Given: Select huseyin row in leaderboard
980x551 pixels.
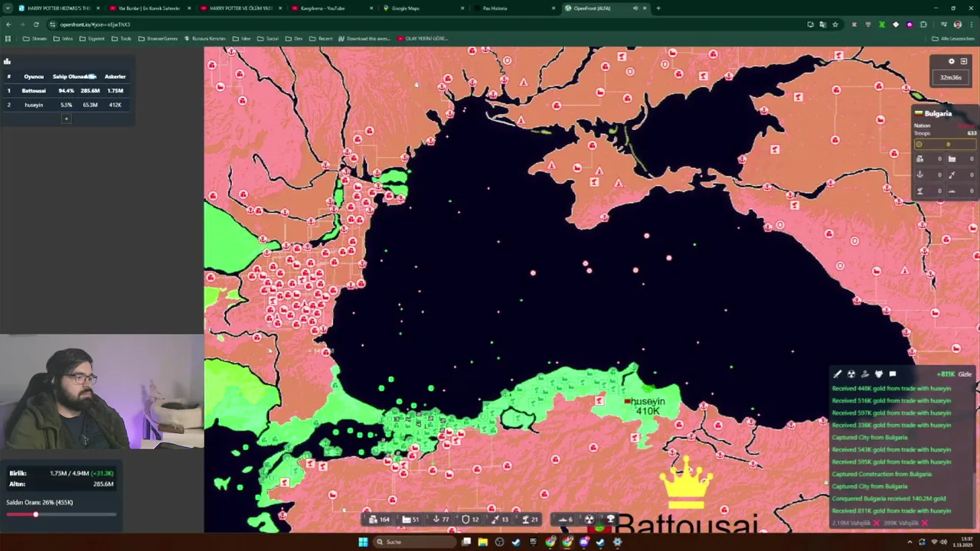Looking at the screenshot, I should pos(66,105).
